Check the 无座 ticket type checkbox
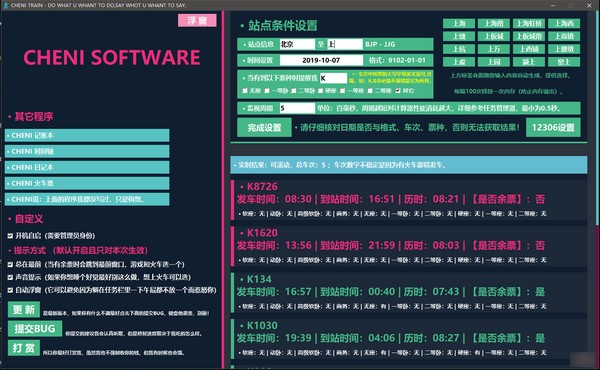600x370 pixels. tap(245, 91)
